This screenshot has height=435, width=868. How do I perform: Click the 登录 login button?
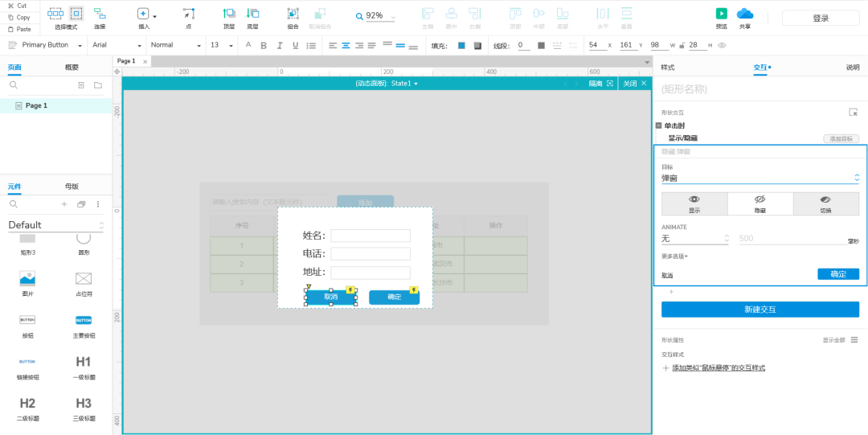821,18
